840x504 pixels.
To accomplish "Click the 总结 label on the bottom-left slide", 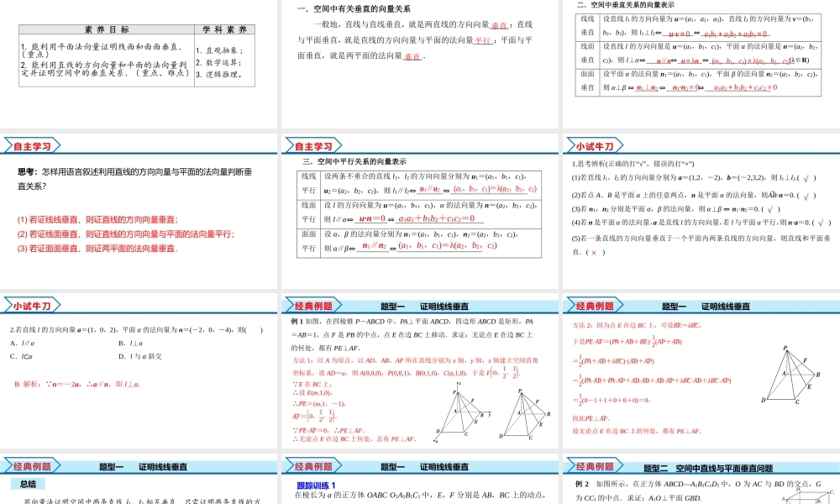I will (x=28, y=484).
